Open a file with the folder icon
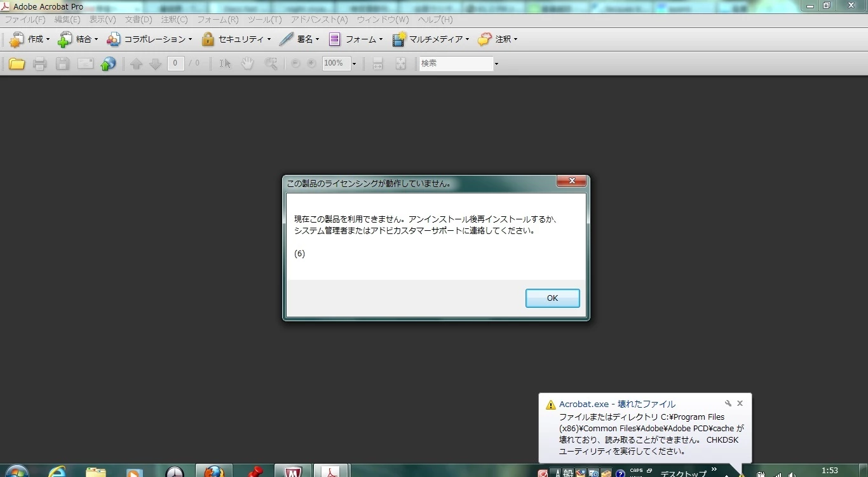Screen dimensions: 868x477 17,64
